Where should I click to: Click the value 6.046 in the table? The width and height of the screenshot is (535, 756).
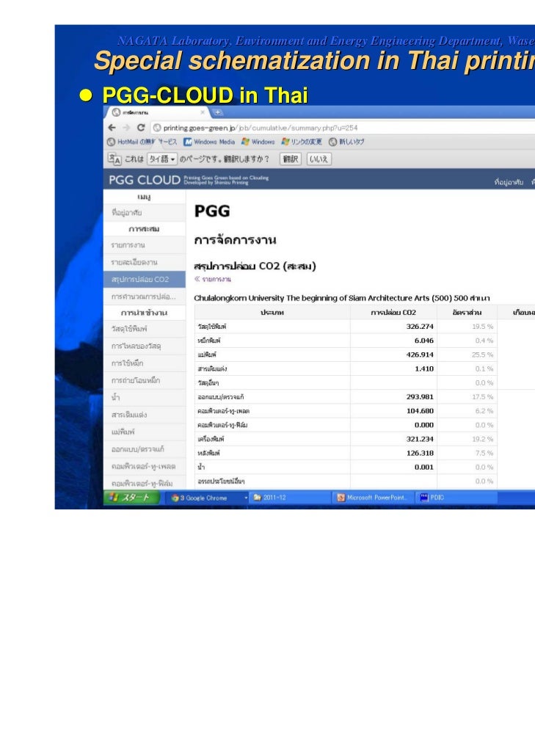424,341
